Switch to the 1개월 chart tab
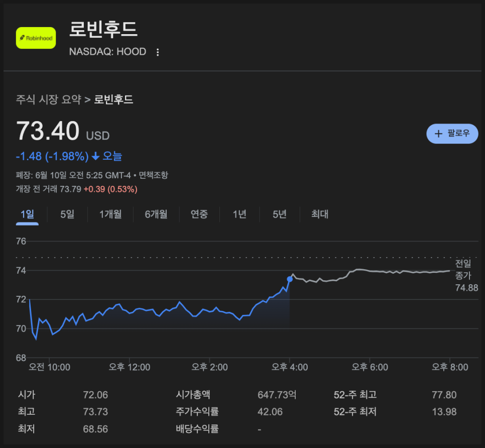Image resolution: width=485 pixels, height=448 pixels. pos(110,214)
